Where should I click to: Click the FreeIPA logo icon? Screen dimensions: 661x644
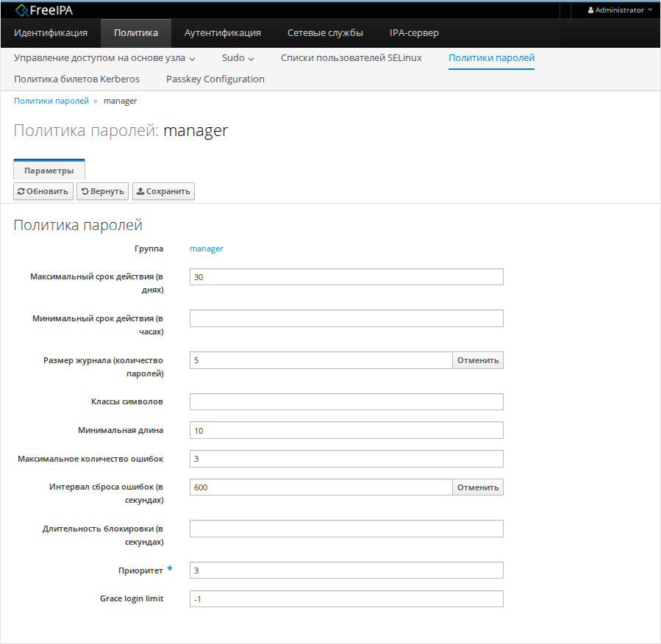(x=21, y=10)
